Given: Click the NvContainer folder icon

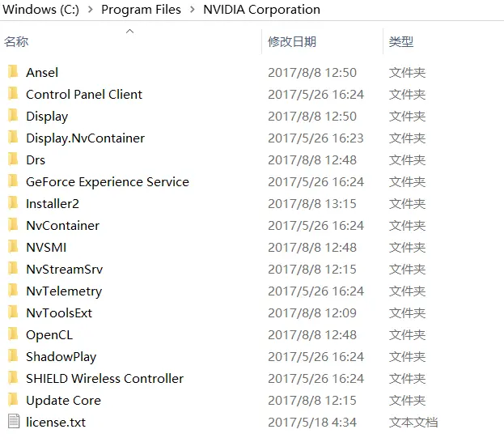Looking at the screenshot, I should point(13,224).
